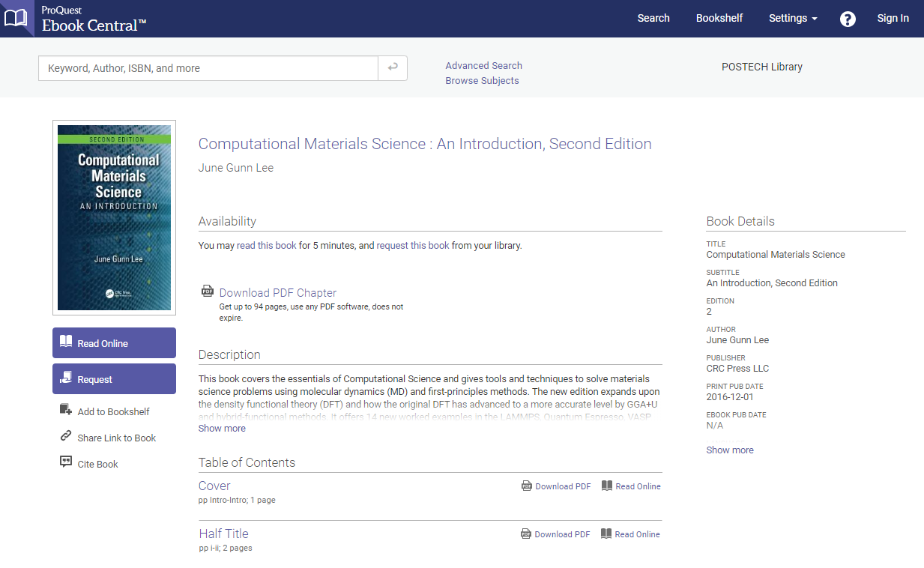Click 'request this book' availability link

[413, 245]
